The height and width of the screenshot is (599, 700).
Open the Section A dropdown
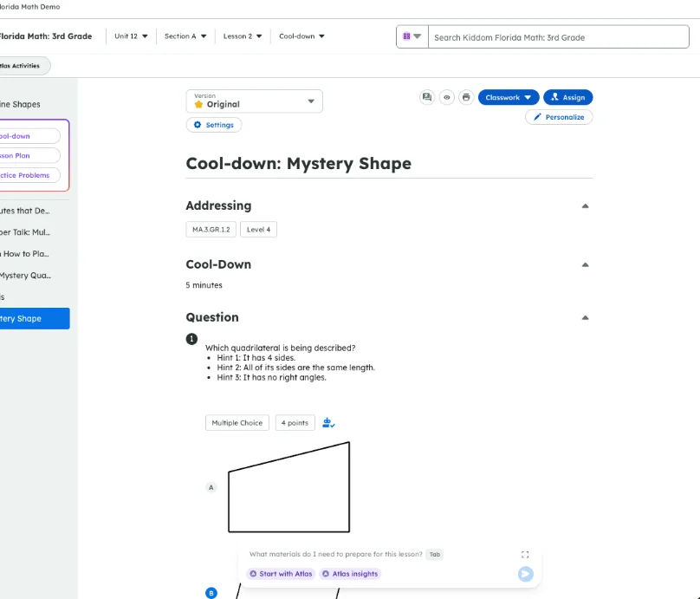tap(185, 36)
